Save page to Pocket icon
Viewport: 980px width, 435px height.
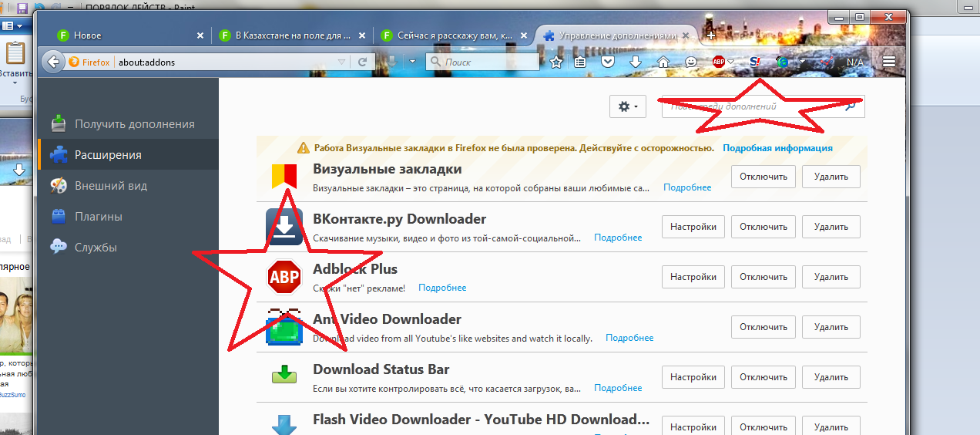coord(609,62)
